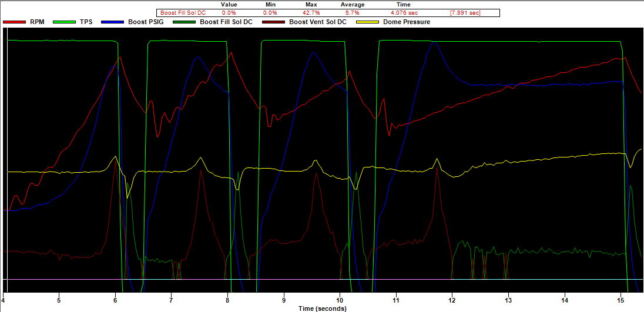Choose the Dome Pressure legend label

click(407, 22)
